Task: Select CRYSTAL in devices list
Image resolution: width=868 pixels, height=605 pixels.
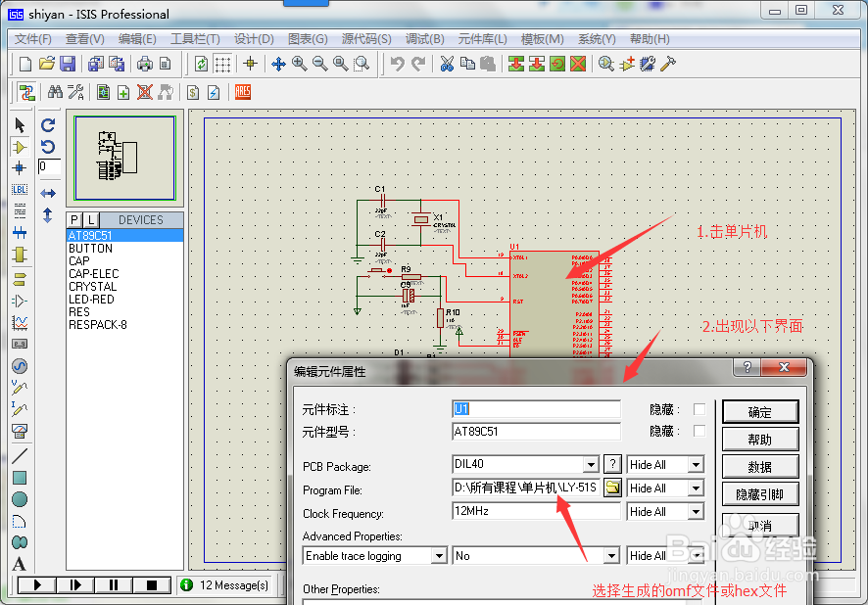Action: [92, 287]
